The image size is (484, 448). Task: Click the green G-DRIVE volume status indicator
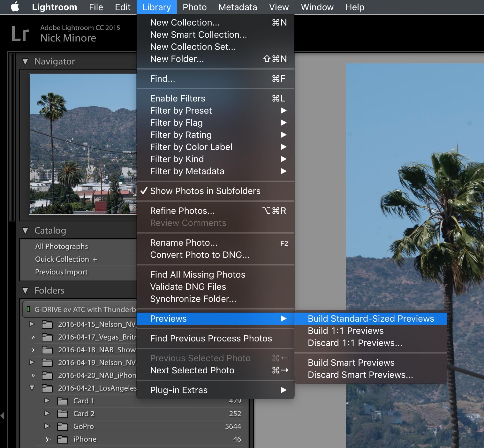[x=28, y=309]
